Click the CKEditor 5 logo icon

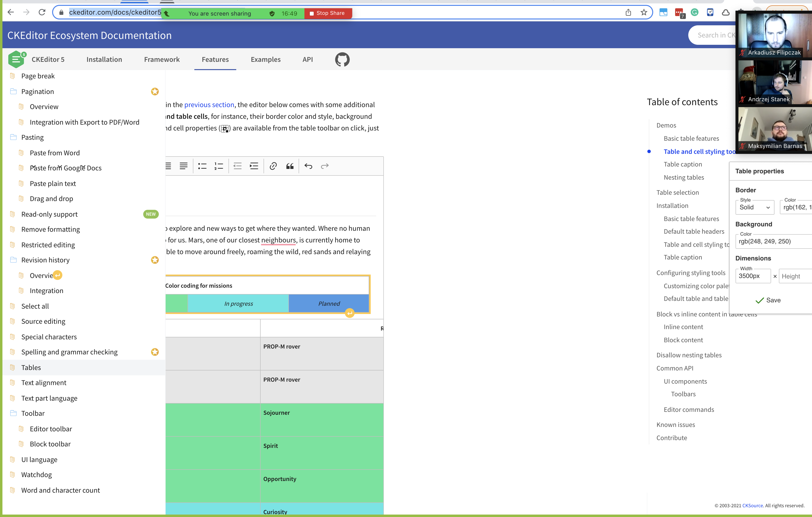[x=16, y=59]
